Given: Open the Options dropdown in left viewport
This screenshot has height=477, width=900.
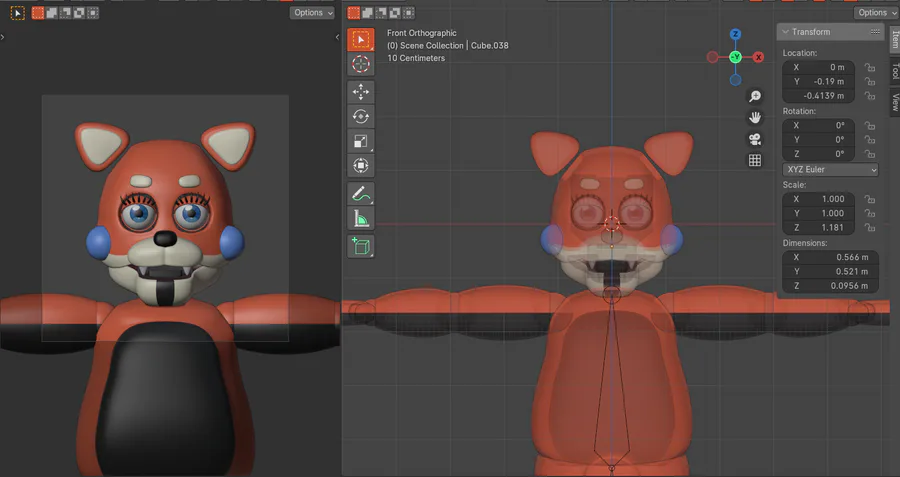Looking at the screenshot, I should (312, 13).
